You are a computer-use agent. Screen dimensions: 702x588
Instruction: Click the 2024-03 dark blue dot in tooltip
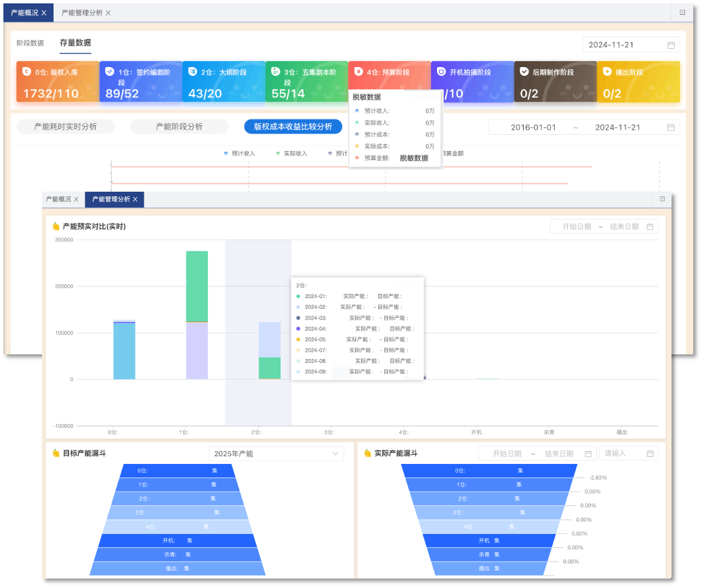pyautogui.click(x=298, y=318)
